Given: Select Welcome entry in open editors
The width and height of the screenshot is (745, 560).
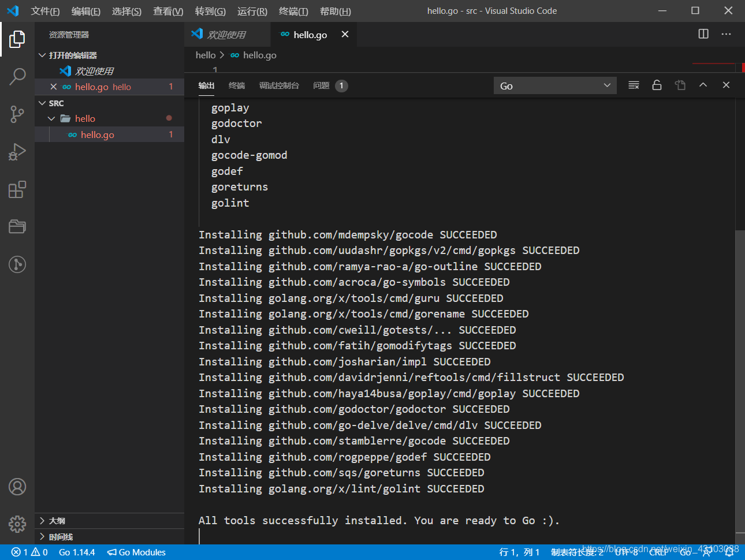Looking at the screenshot, I should coord(109,71).
